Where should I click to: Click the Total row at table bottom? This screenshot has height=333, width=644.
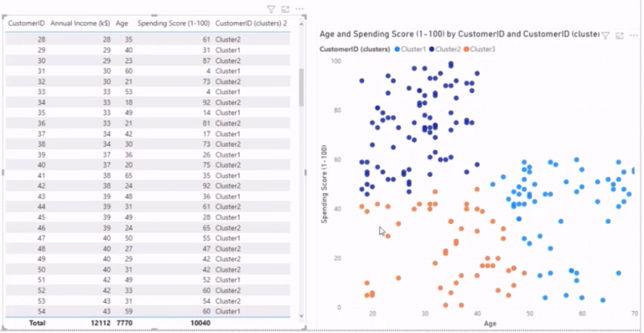148,323
